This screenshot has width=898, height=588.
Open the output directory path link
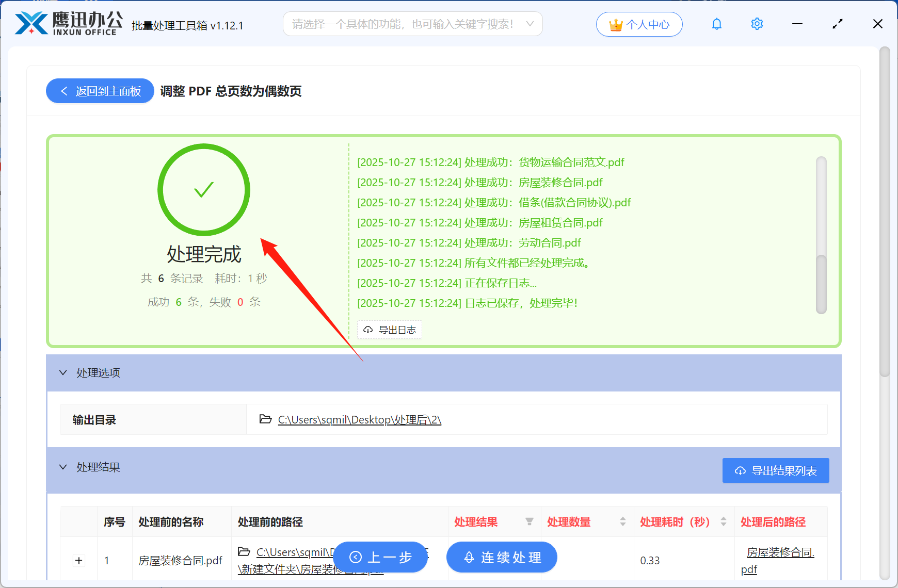click(359, 419)
